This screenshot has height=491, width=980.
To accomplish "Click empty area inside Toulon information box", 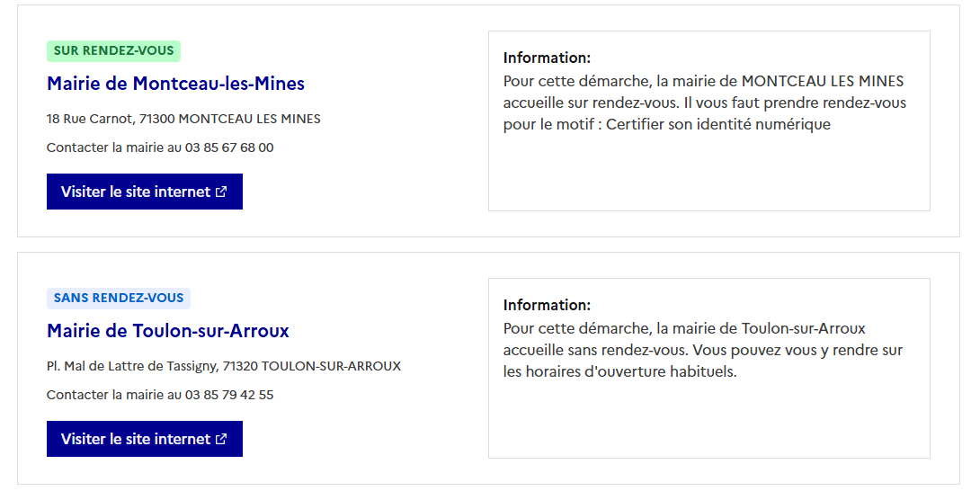I will (x=708, y=421).
